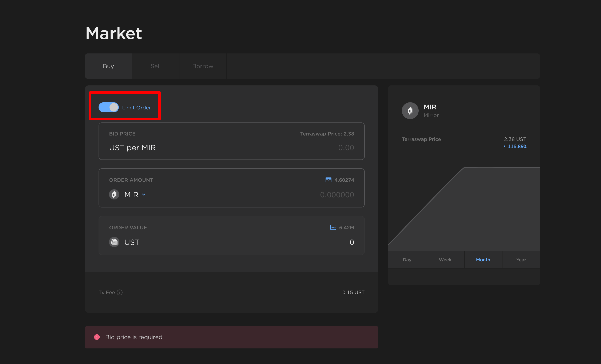Select the Buy tab

coord(108,66)
